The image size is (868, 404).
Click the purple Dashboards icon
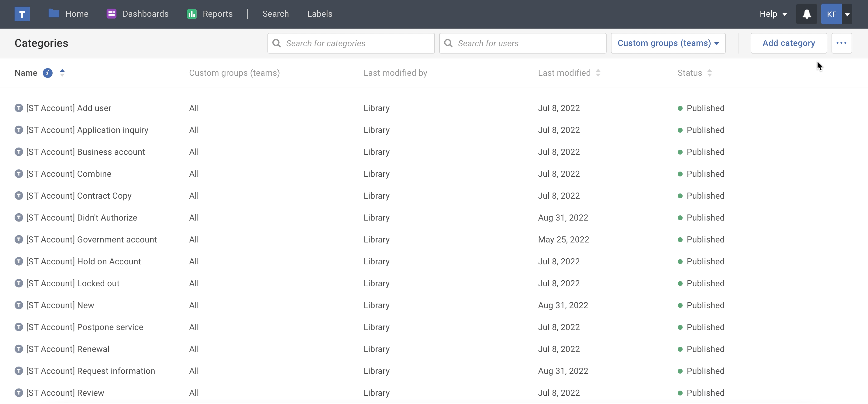click(x=111, y=14)
